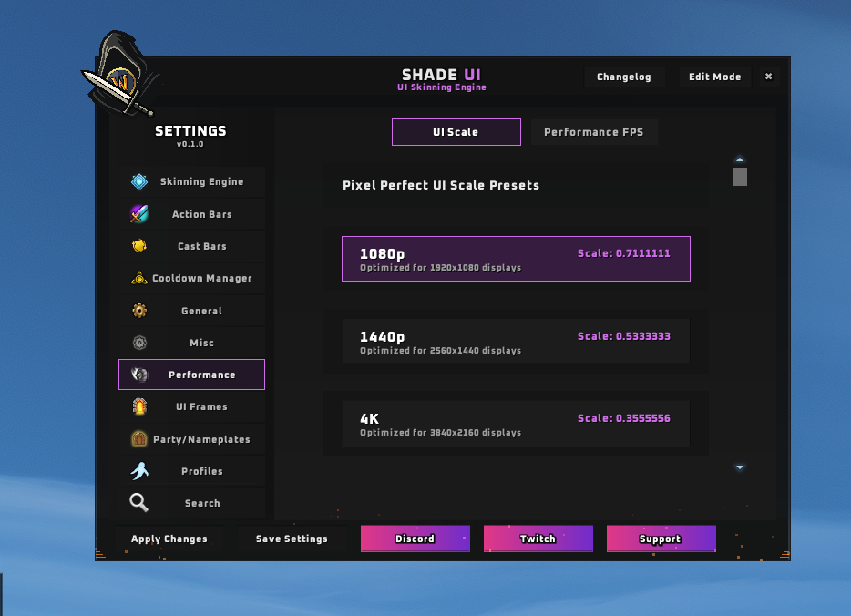This screenshot has height=616, width=851.
Task: Click the 'Scale: 0.7111111' value
Action: coord(623,253)
